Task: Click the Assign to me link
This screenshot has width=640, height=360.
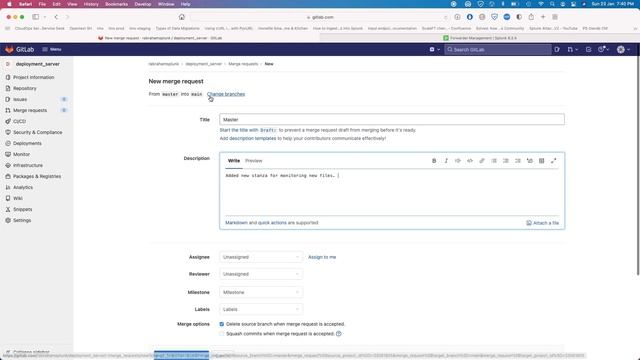Action: coord(322,257)
